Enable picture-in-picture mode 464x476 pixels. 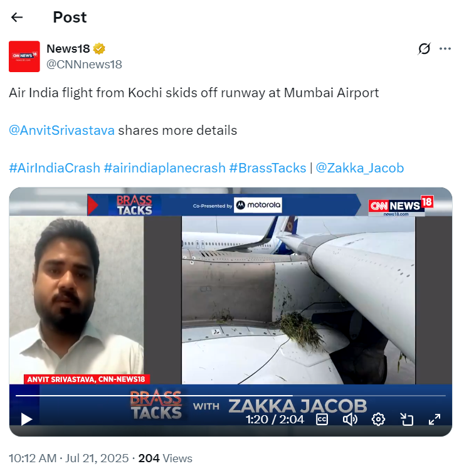click(x=406, y=419)
